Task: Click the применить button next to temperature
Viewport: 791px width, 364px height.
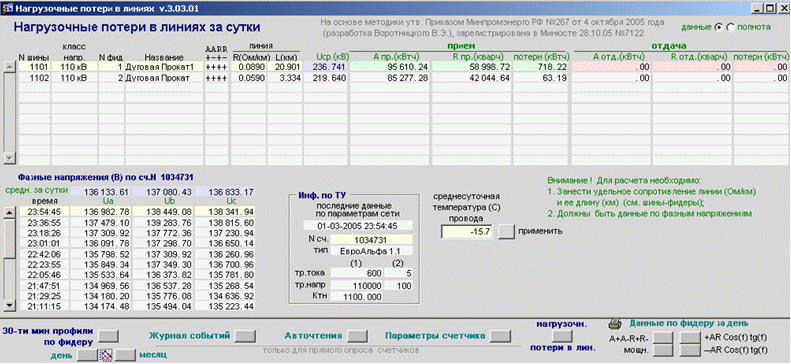Action: (506, 231)
